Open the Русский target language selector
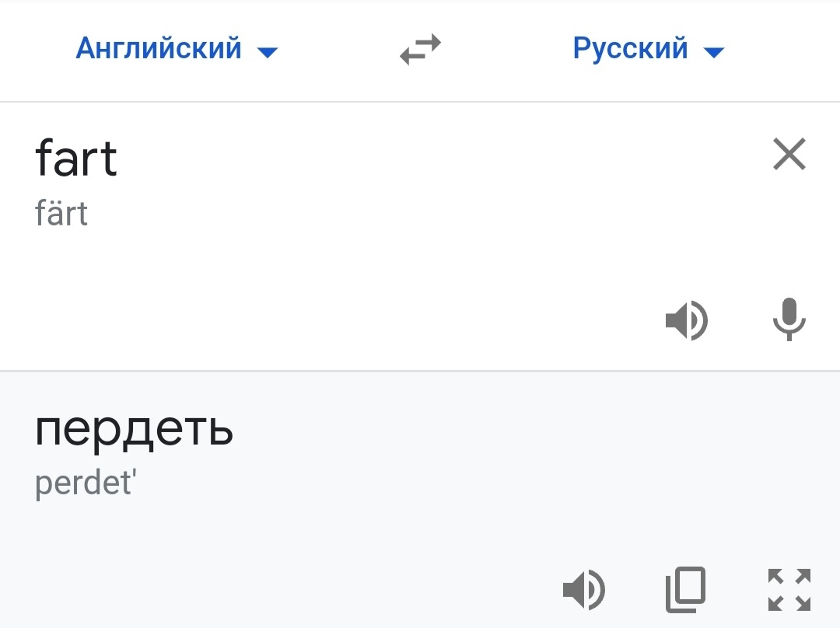This screenshot has height=628, width=840. tap(630, 49)
